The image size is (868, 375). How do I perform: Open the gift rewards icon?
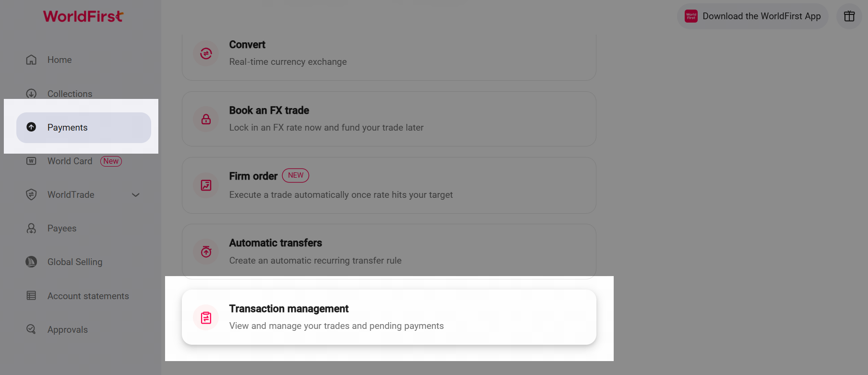[x=849, y=16]
